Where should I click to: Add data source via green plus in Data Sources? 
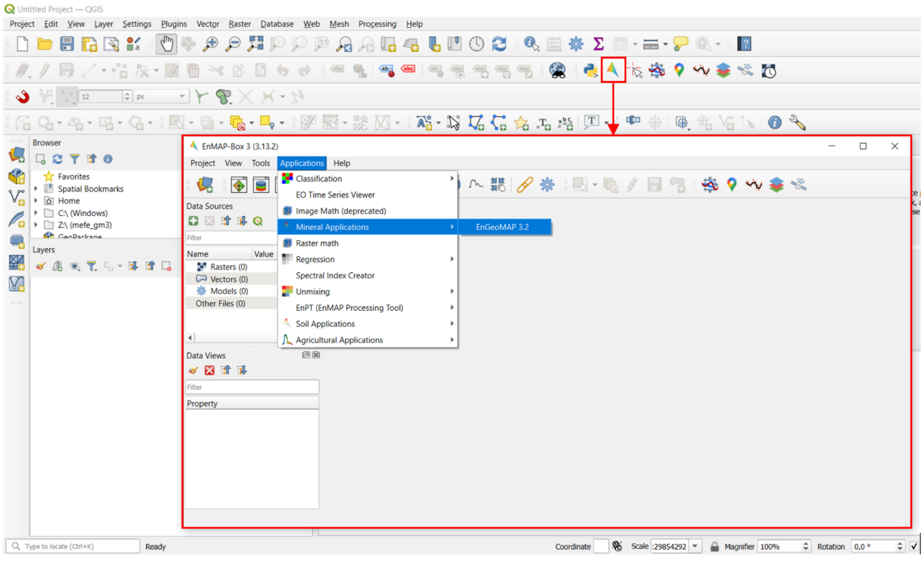(x=193, y=221)
